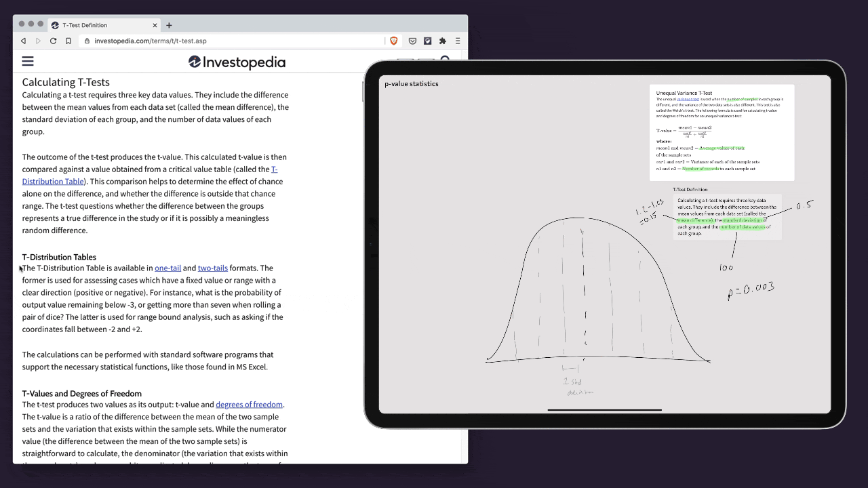Tap the iPad home indicator bar
Viewport: 868px width, 488px height.
click(604, 410)
